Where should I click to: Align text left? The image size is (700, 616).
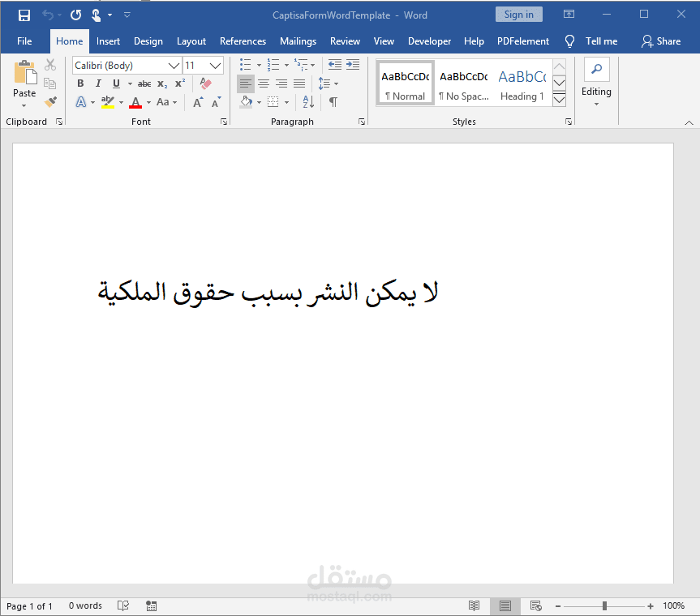tap(245, 83)
